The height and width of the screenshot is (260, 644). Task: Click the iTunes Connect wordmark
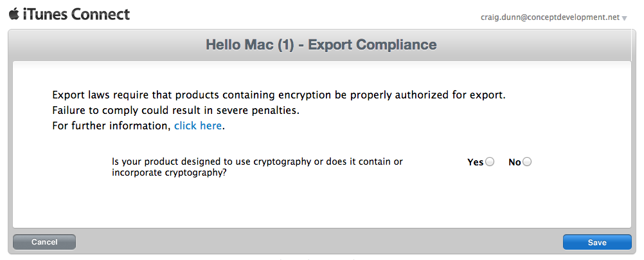pyautogui.click(x=76, y=15)
